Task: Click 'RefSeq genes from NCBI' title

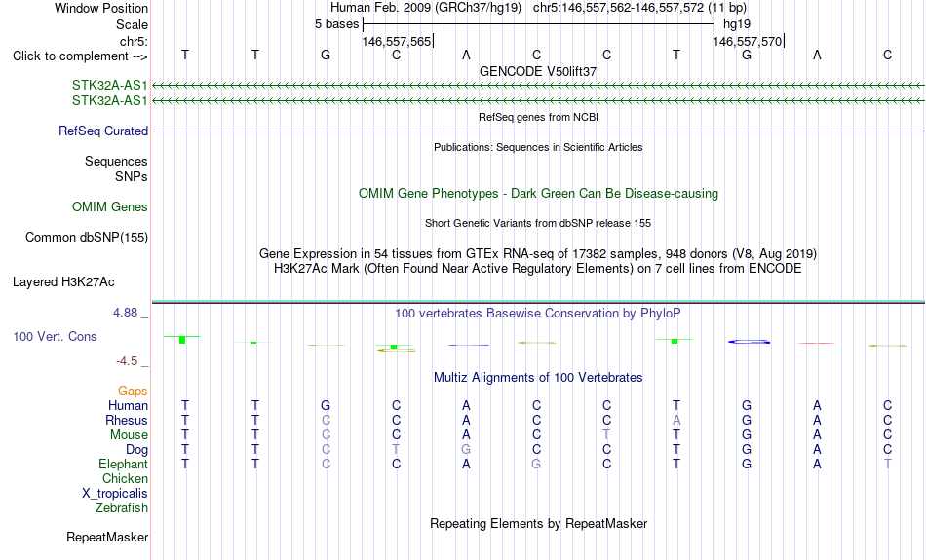Action: tap(539, 117)
